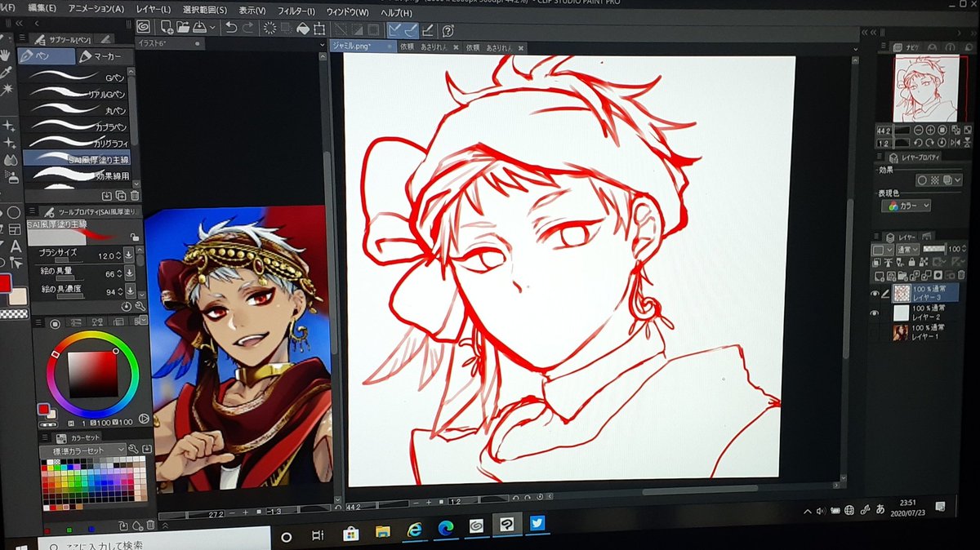Open the layer effect dropdown arrow
Viewport: 980px width, 550px height.
tap(959, 180)
